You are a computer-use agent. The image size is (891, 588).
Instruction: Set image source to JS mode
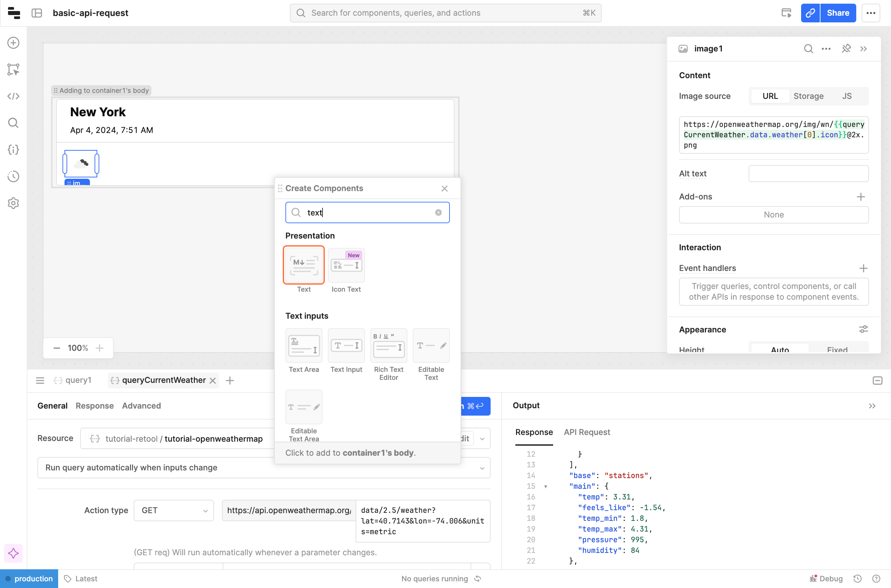(x=846, y=96)
